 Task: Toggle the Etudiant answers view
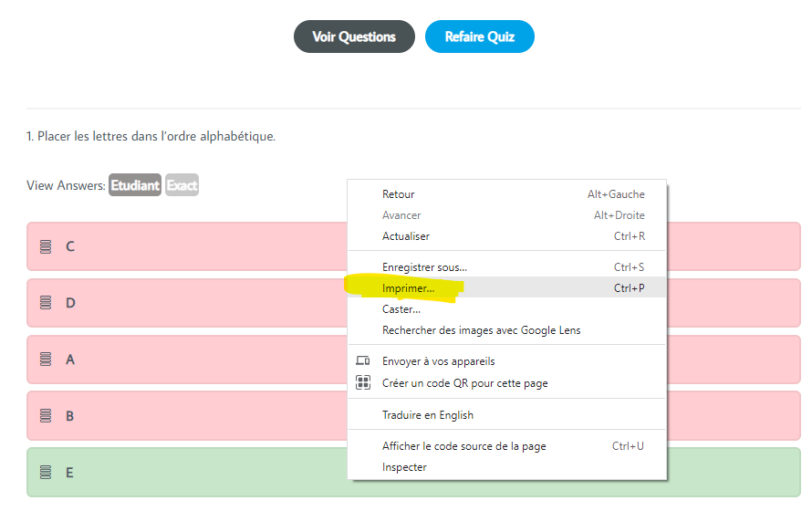click(135, 185)
